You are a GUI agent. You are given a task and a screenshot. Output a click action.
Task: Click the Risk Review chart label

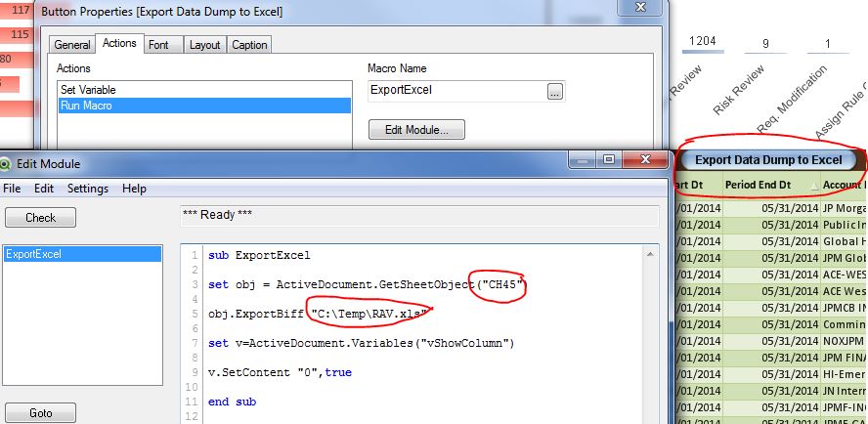tap(738, 90)
